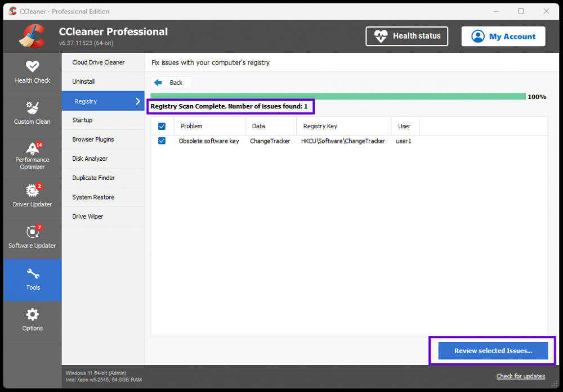Click the green scan progress bar
Viewport: 563px width, 392px height.
(338, 97)
